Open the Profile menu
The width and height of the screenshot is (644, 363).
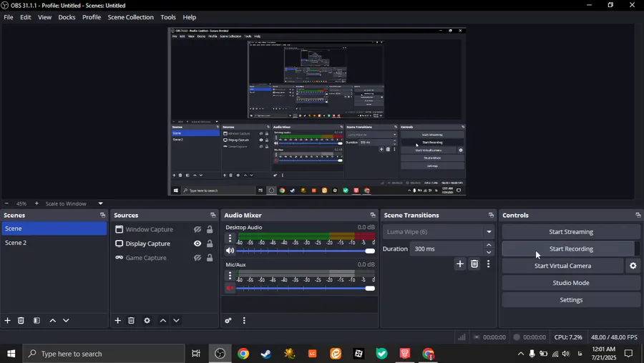tap(92, 17)
